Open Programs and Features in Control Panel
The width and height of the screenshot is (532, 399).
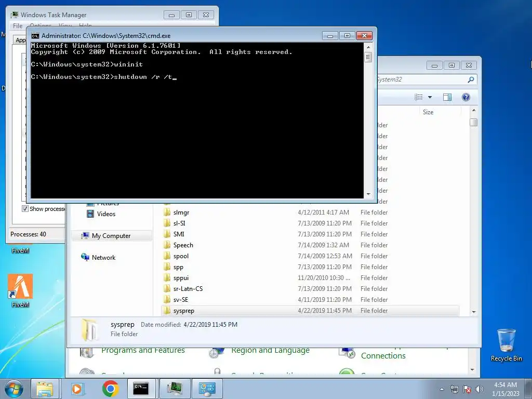point(143,350)
